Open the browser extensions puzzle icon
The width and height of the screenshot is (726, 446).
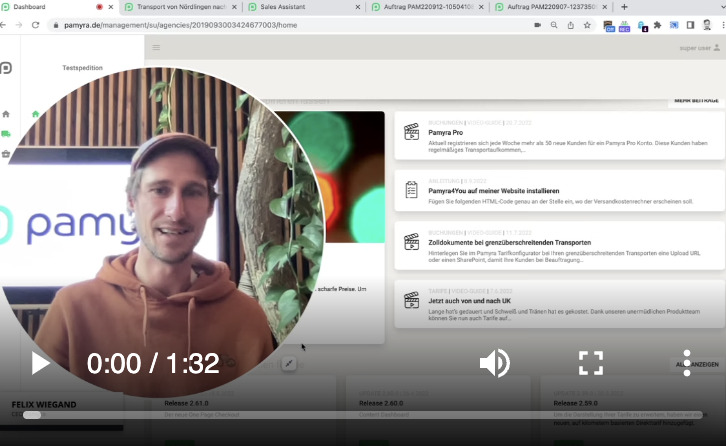[x=657, y=25]
